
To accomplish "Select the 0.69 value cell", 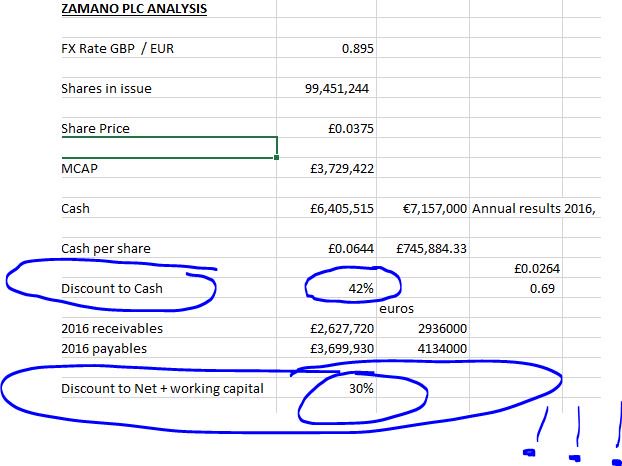I will tap(542, 288).
